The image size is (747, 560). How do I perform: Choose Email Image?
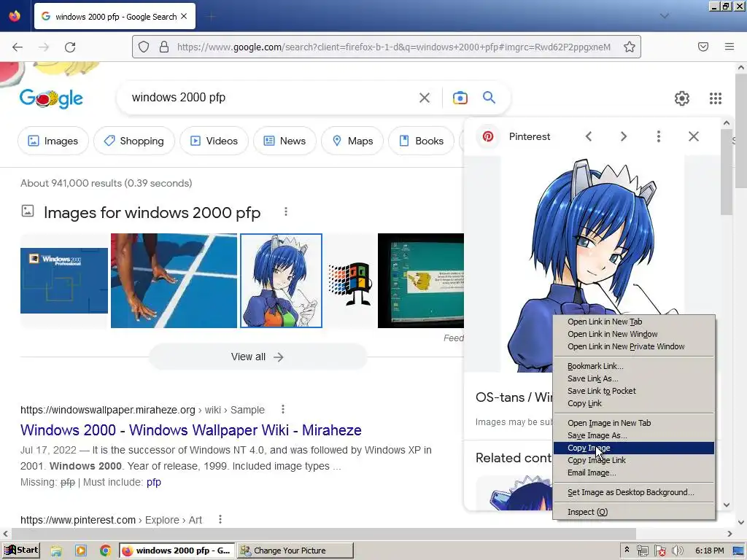[634, 472]
